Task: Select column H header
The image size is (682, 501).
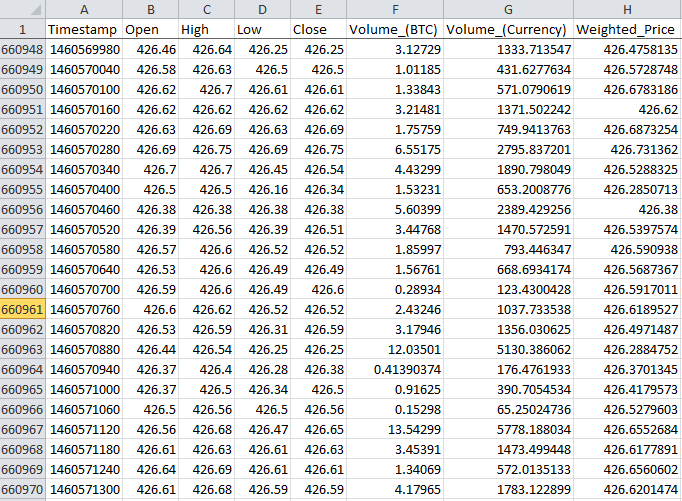Action: pyautogui.click(x=628, y=9)
